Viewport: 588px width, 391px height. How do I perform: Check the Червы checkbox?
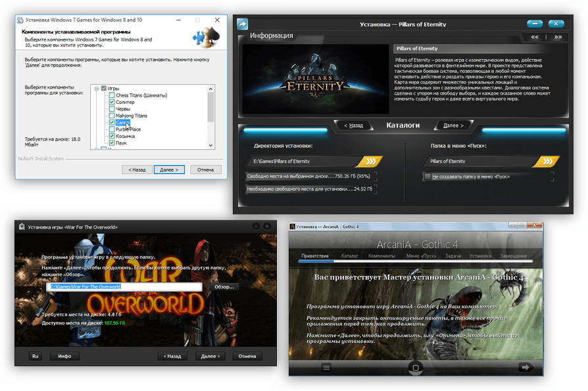point(112,108)
